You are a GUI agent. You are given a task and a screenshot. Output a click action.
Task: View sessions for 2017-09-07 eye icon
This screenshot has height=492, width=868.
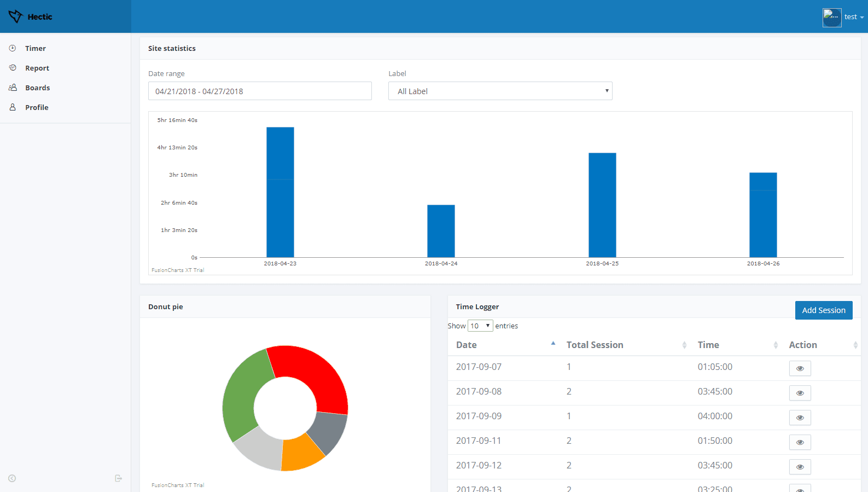click(x=800, y=368)
